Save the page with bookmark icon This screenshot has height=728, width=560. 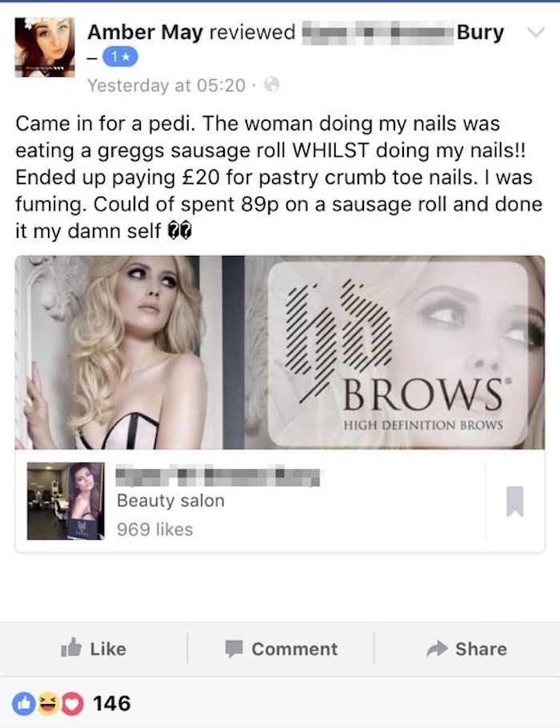(515, 502)
